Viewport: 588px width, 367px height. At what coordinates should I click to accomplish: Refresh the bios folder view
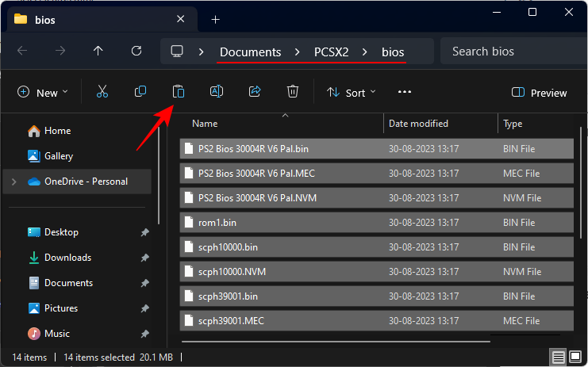pyautogui.click(x=136, y=51)
